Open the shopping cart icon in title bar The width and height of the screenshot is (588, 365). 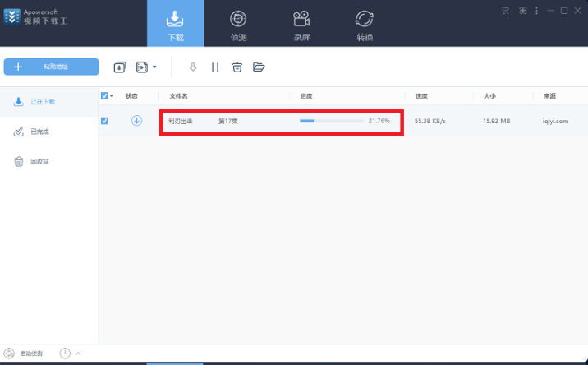pos(505,11)
